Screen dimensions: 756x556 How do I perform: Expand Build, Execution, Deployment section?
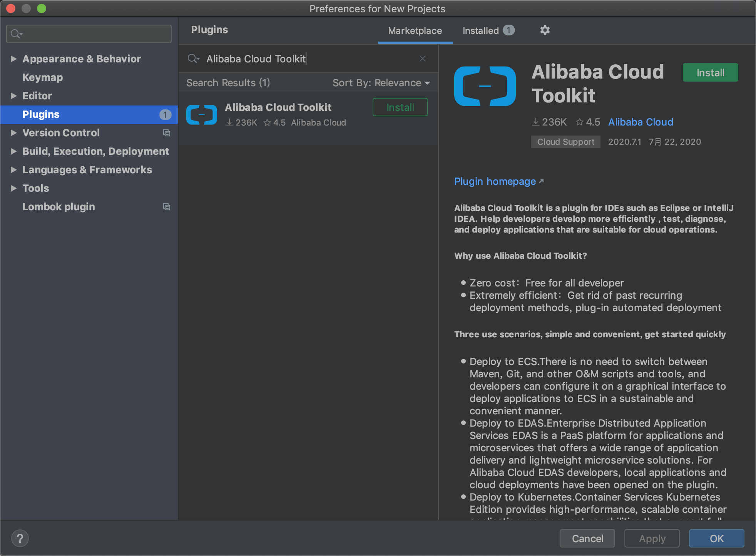13,151
